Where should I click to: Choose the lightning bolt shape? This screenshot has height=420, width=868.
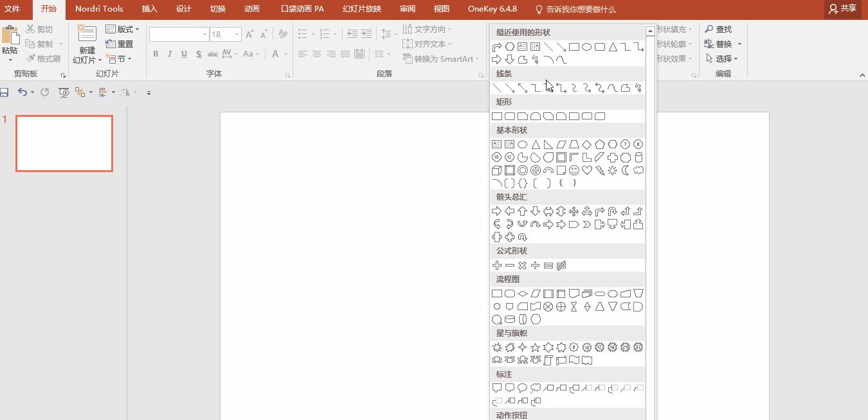(599, 170)
